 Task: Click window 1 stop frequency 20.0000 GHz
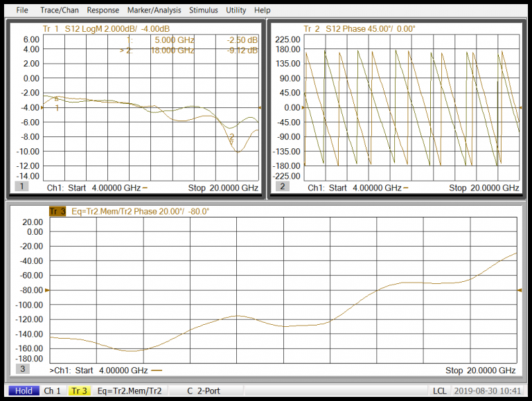coord(233,188)
